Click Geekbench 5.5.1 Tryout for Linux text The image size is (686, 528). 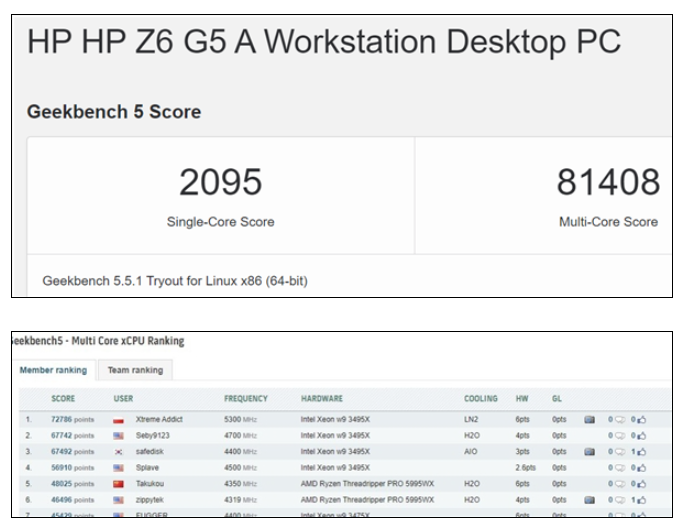(x=175, y=281)
